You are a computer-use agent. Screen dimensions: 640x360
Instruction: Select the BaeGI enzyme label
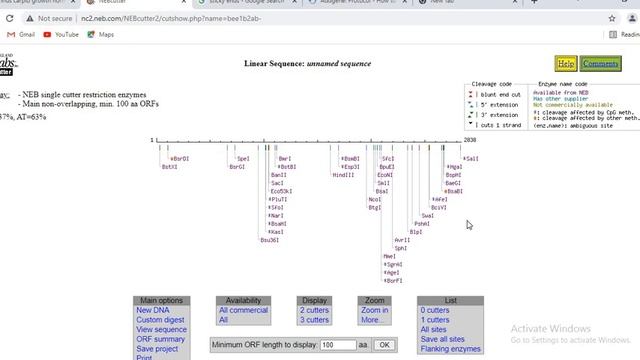453,183
